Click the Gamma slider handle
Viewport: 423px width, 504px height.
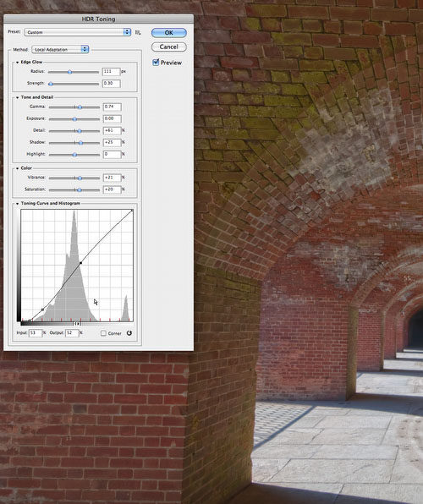[80, 107]
